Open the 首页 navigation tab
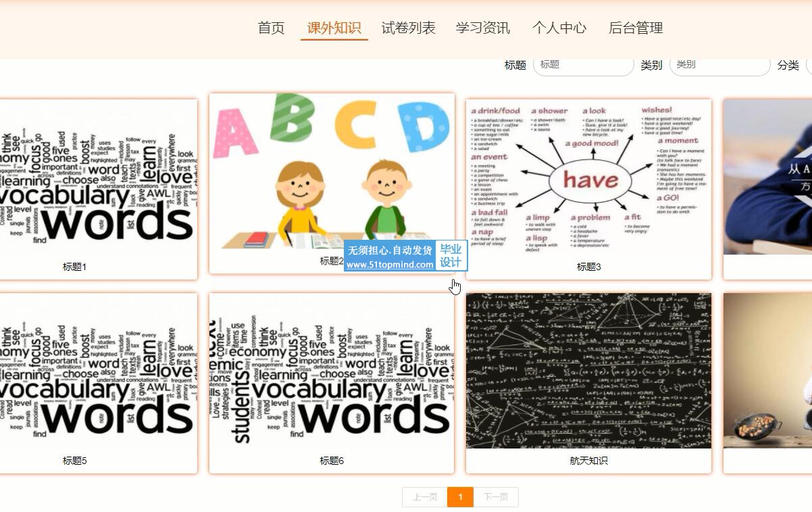 [272, 28]
